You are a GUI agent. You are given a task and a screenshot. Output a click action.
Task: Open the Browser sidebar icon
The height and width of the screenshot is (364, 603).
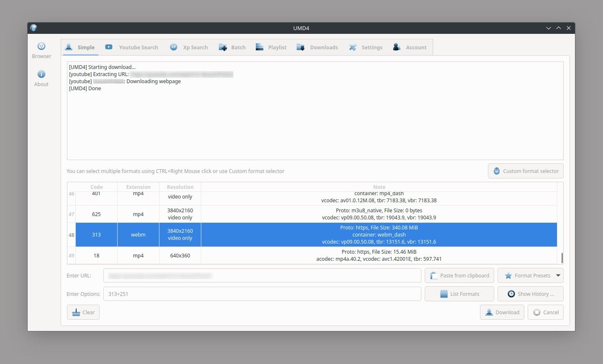[x=41, y=51]
